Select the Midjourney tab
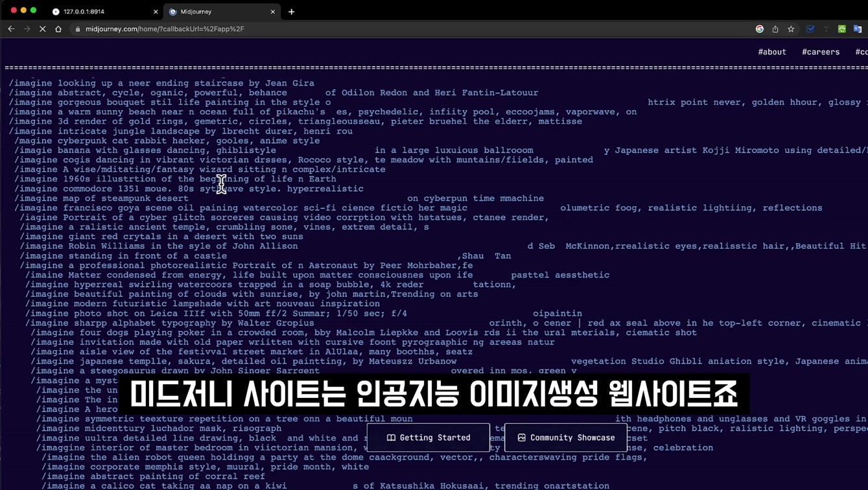Viewport: 868px width, 490px height. click(222, 12)
